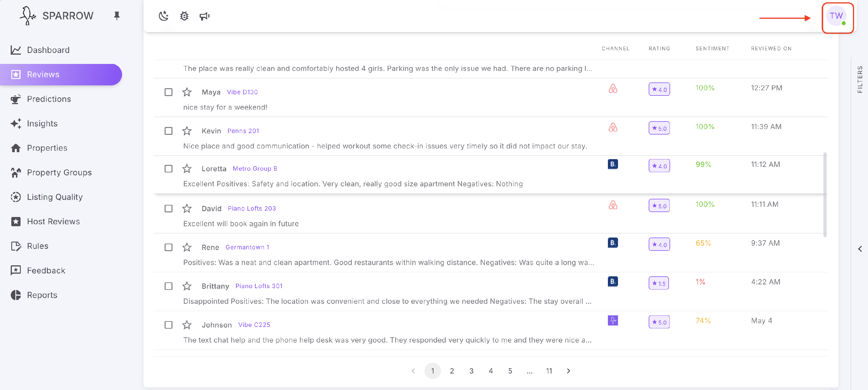Open the Germantown 1 property link
868x390 pixels.
click(x=247, y=247)
